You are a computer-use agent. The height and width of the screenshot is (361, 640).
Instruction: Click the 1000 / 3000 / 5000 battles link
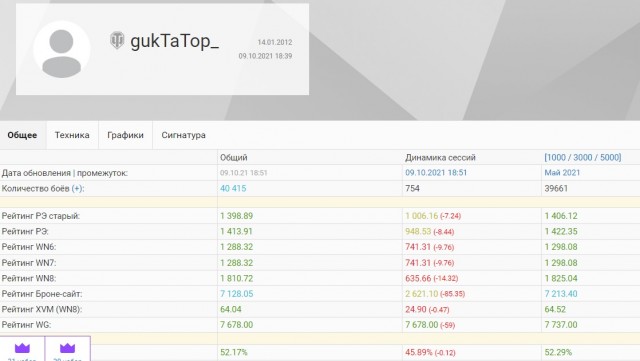click(x=582, y=157)
